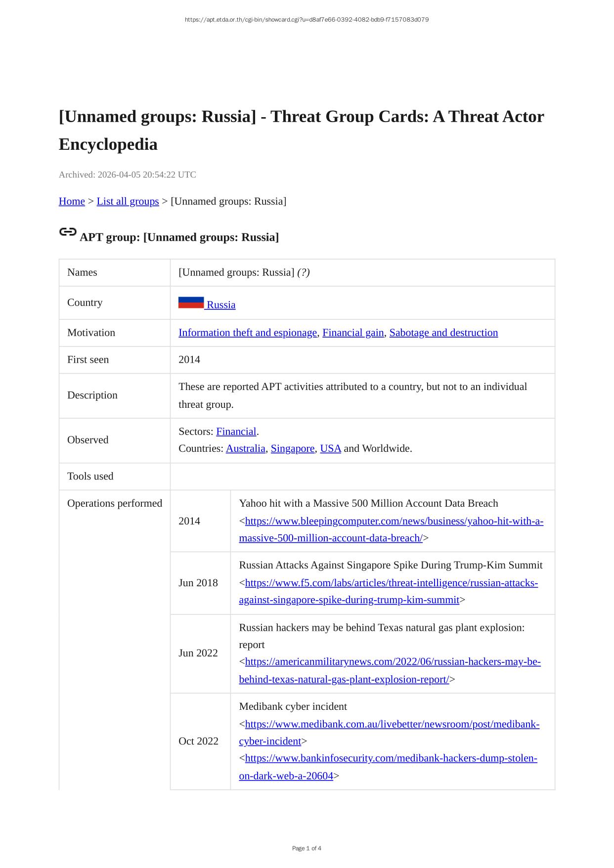Viewport: 614px width, 868px height.
Task: Select Information theft and espionage motivation
Action: click(248, 333)
